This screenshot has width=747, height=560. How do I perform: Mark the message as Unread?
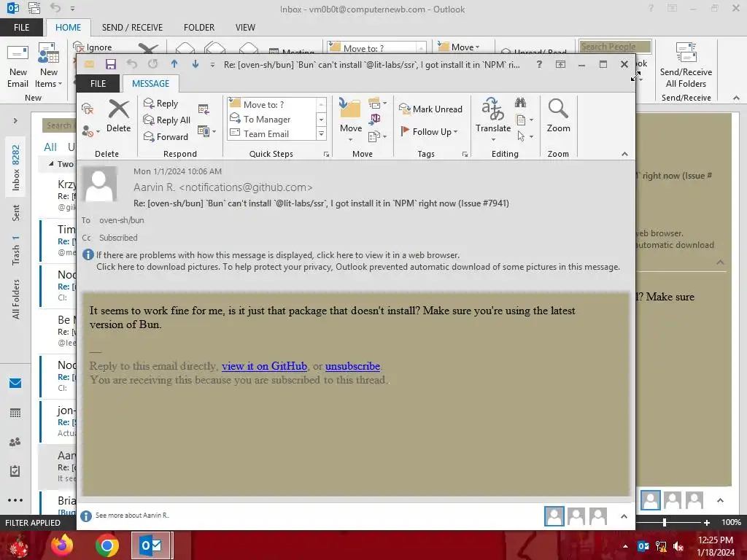click(x=430, y=109)
